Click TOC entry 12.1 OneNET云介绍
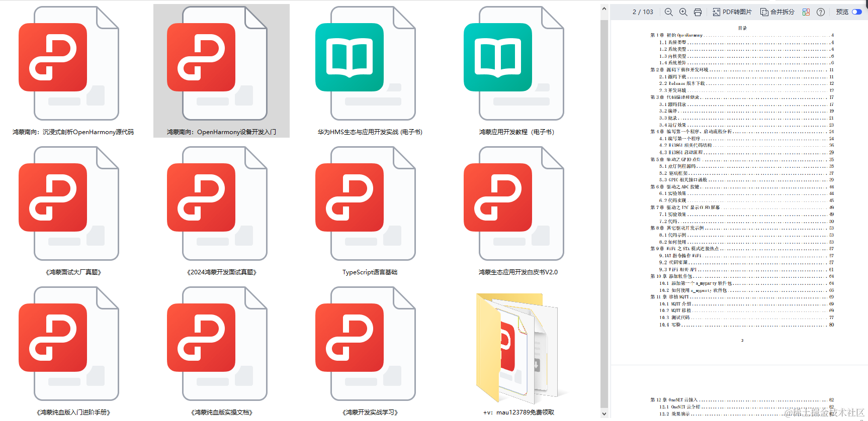The width and height of the screenshot is (868, 421). [x=746, y=407]
